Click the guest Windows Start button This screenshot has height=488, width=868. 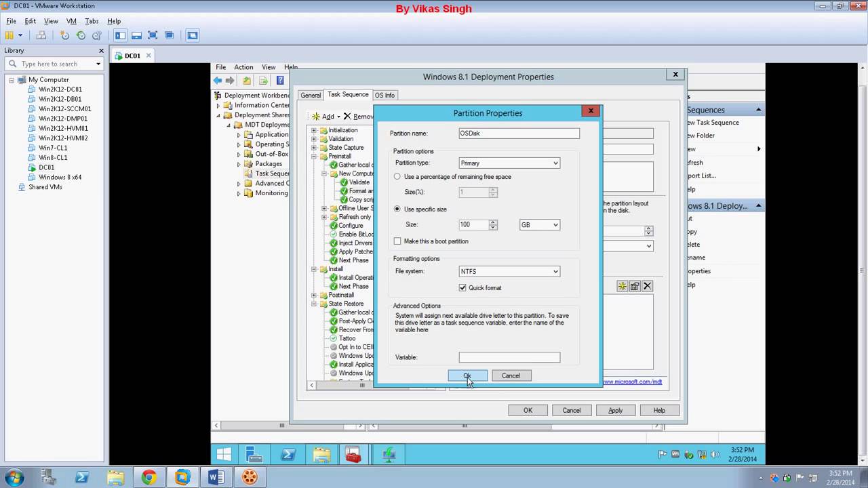point(223,455)
